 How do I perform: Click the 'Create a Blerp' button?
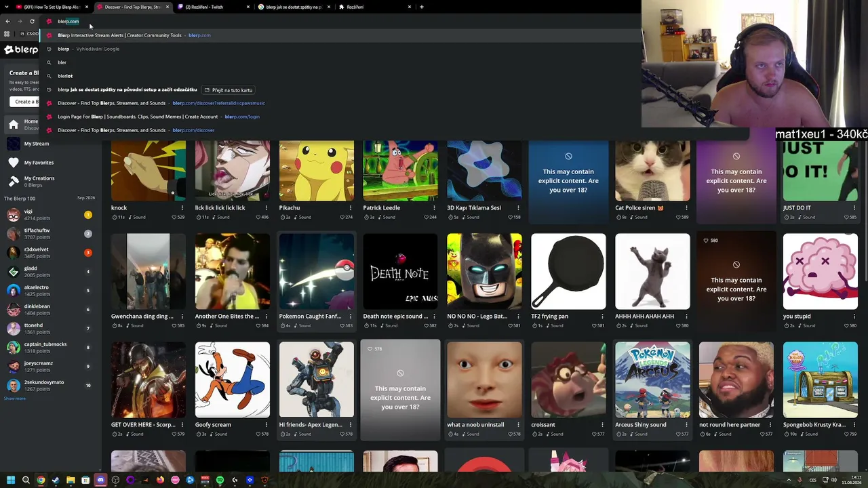click(x=26, y=102)
